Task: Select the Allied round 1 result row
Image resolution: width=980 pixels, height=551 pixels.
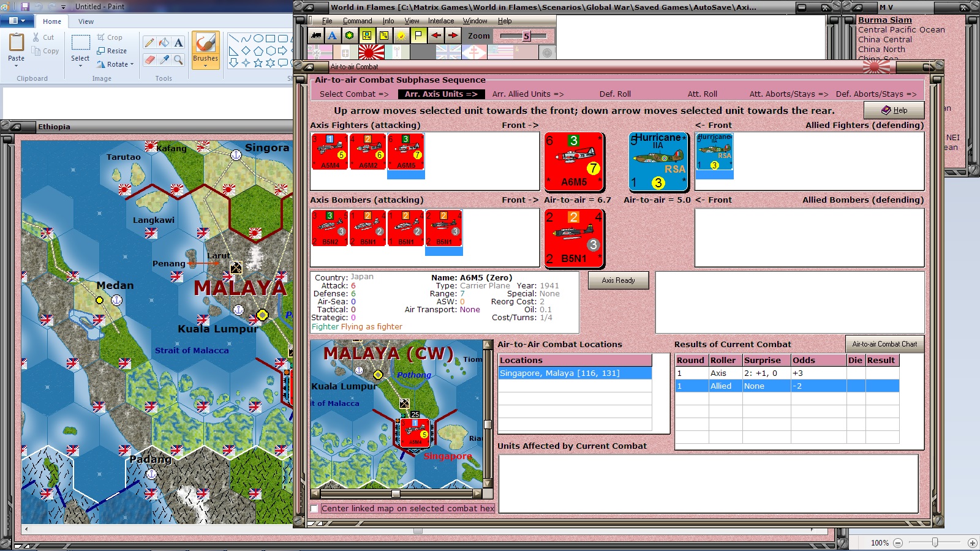Action: (x=787, y=386)
